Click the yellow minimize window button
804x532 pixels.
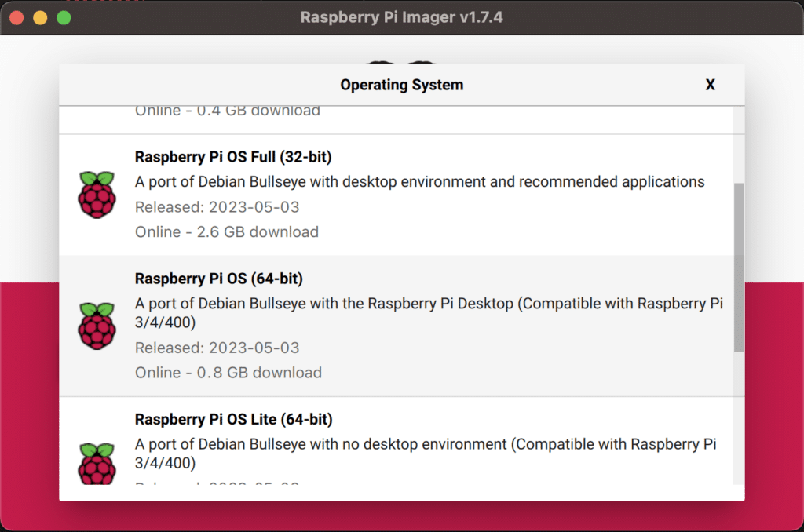(40, 18)
